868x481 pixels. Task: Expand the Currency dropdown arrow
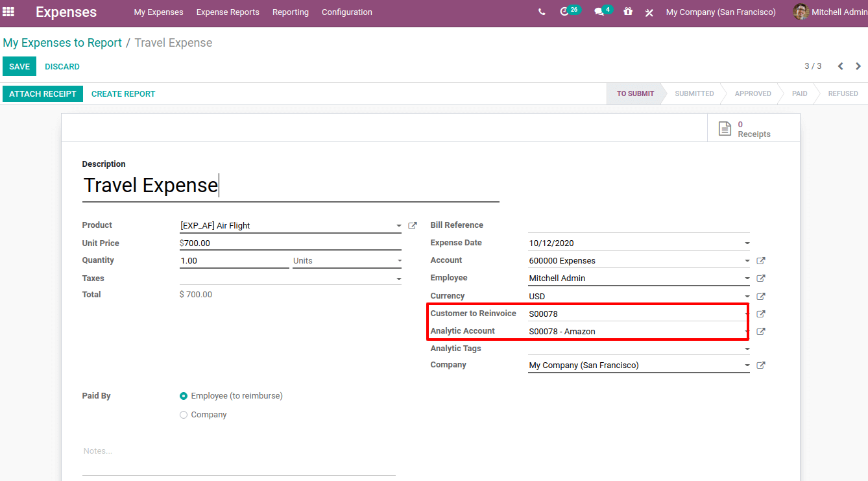coord(747,296)
